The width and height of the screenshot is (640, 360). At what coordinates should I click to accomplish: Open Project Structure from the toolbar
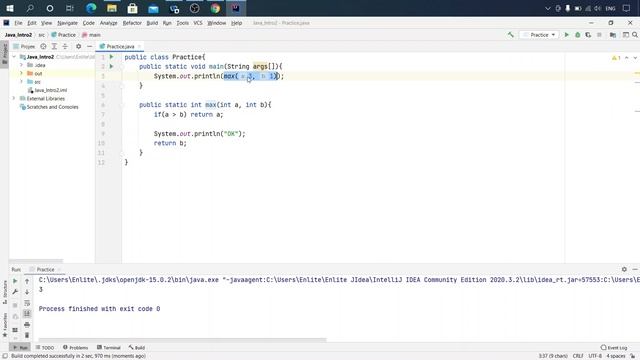point(613,35)
